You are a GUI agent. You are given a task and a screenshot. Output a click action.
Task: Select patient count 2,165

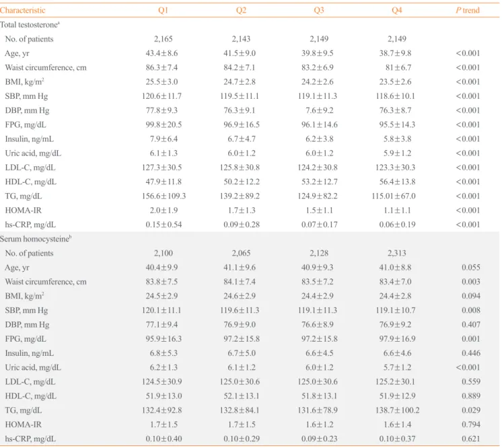click(x=164, y=39)
